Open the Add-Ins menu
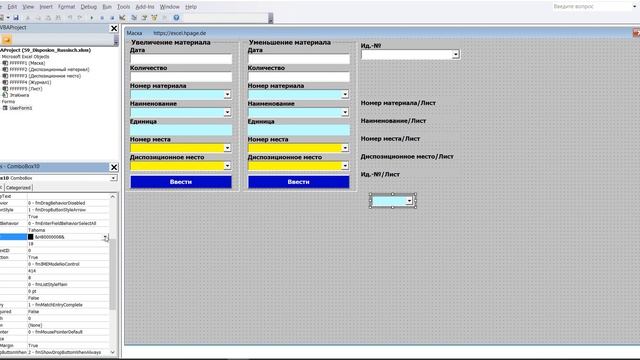The width and height of the screenshot is (640, 360). [145, 7]
